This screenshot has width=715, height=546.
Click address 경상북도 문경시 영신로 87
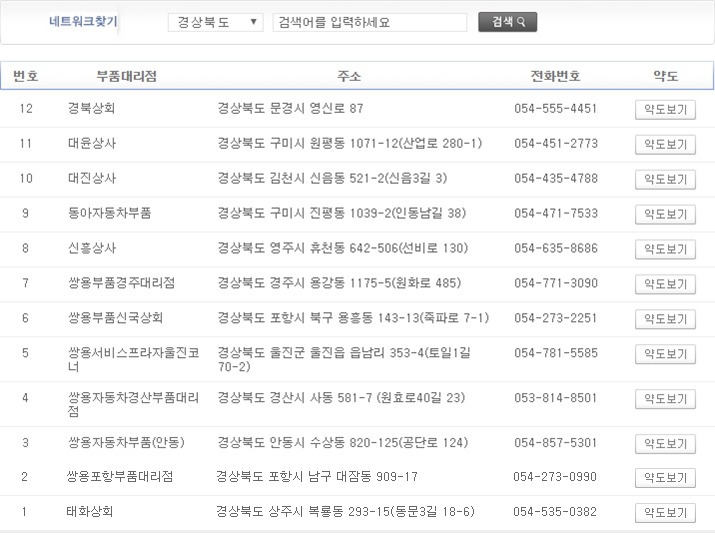click(290, 109)
